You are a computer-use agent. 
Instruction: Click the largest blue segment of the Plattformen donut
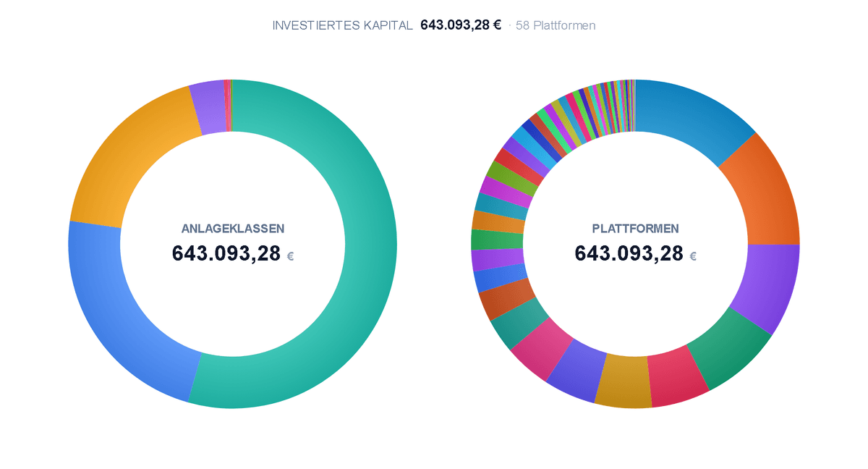tap(691, 116)
